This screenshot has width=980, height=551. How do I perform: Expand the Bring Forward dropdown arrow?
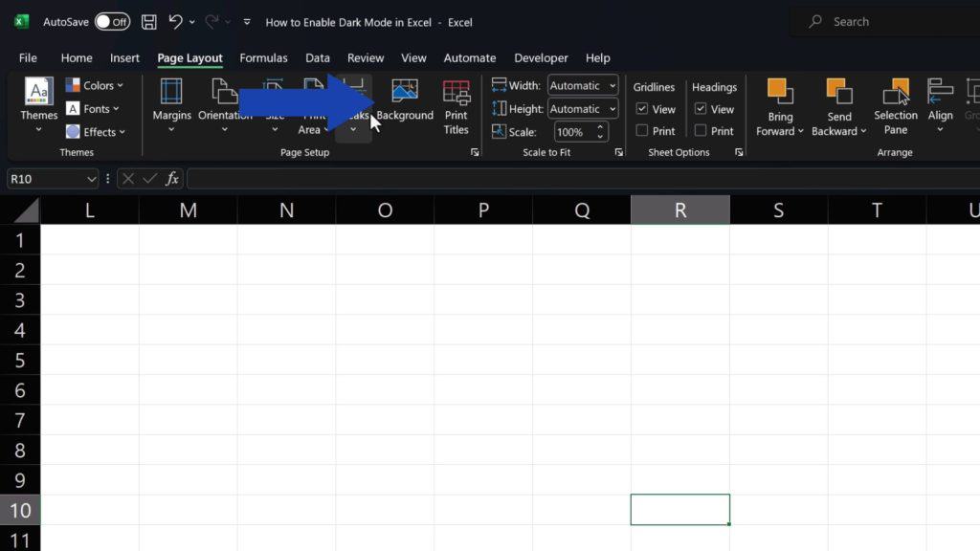point(801,131)
